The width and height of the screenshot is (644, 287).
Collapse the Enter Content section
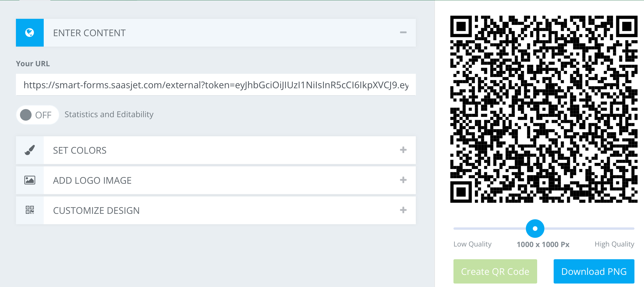point(403,33)
